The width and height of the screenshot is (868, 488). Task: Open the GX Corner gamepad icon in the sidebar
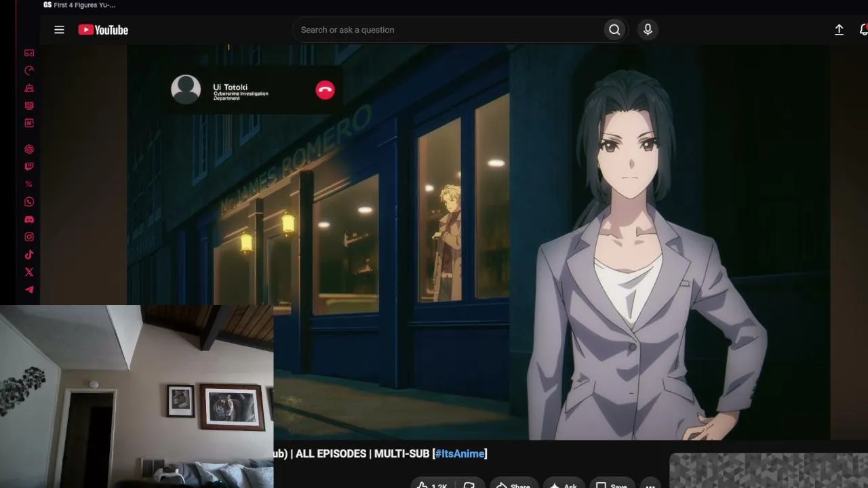29,53
